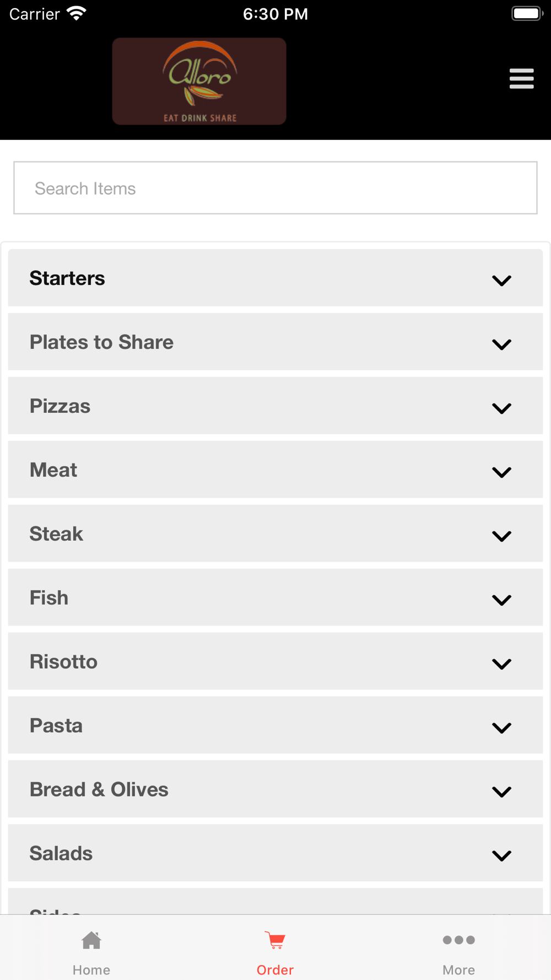Tap the Order cart icon

pyautogui.click(x=275, y=940)
